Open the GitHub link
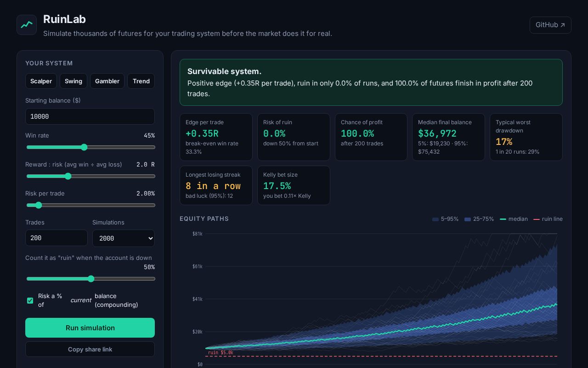Viewport: 588px width, 368px height. pyautogui.click(x=550, y=25)
